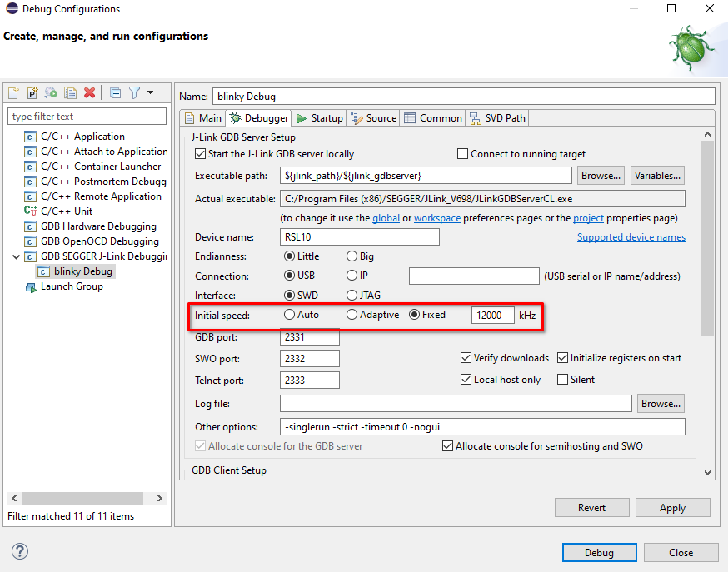728x572 pixels.
Task: Collapse the GDB SEGGER J-Link Debugging node
Action: click(x=16, y=256)
